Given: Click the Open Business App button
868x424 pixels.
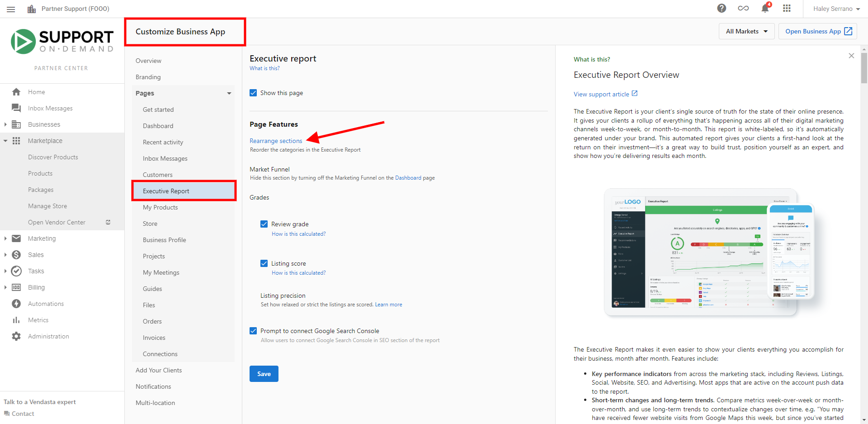Looking at the screenshot, I should [x=817, y=31].
